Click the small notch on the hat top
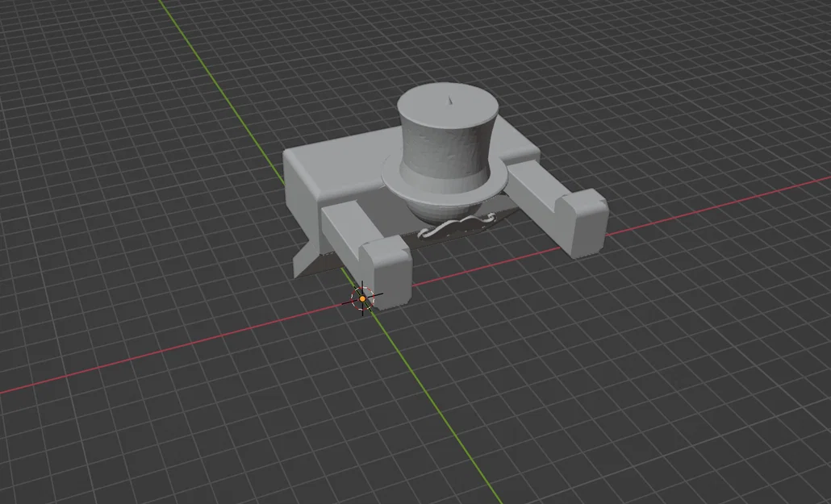The width and height of the screenshot is (831, 504). [450, 100]
